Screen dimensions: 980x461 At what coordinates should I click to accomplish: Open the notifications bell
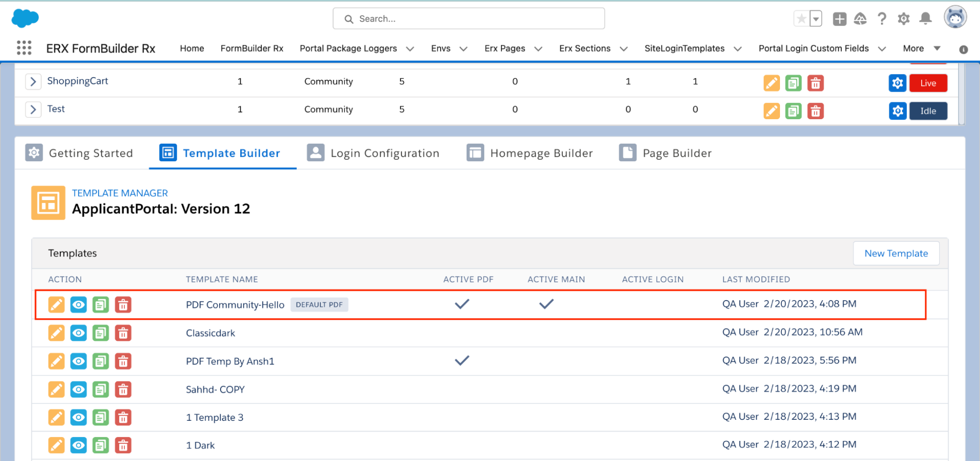pos(925,19)
